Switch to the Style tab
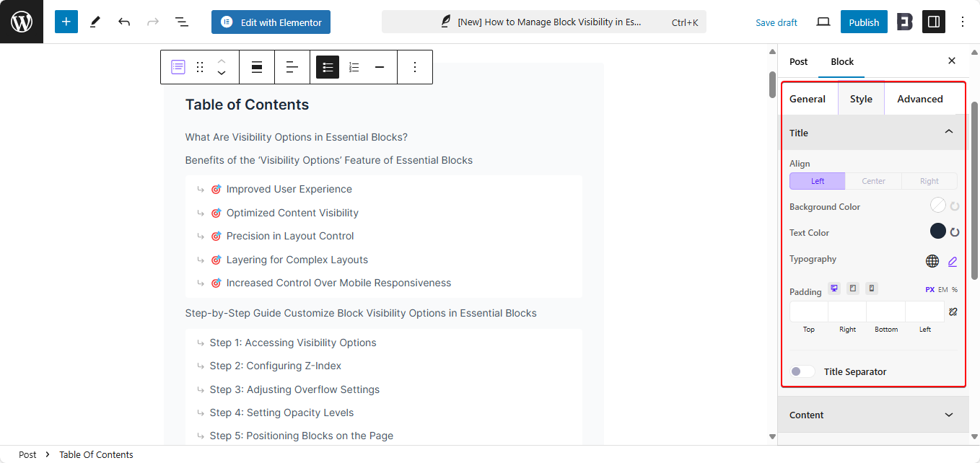980x463 pixels. tap(861, 98)
